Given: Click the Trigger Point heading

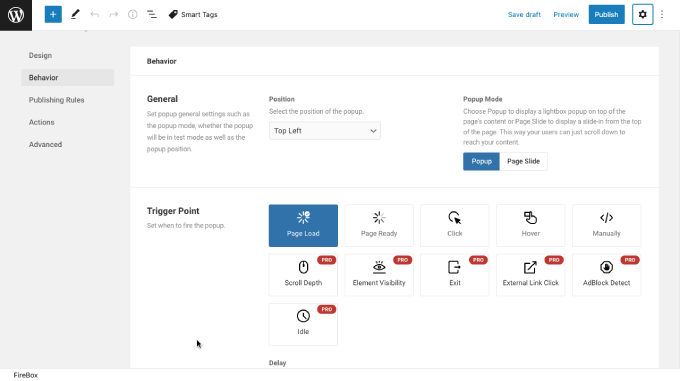Looking at the screenshot, I should pos(173,211).
